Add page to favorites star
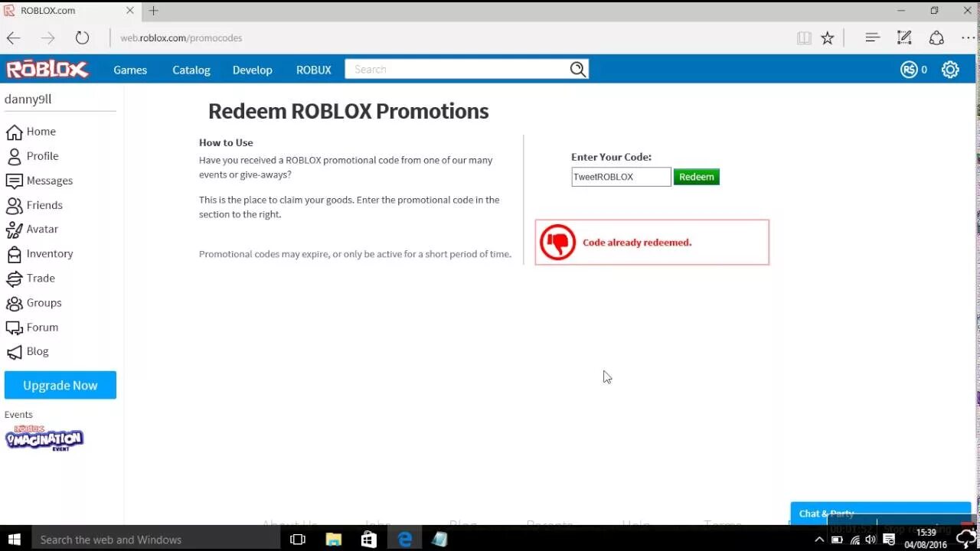This screenshot has width=980, height=551. [828, 37]
